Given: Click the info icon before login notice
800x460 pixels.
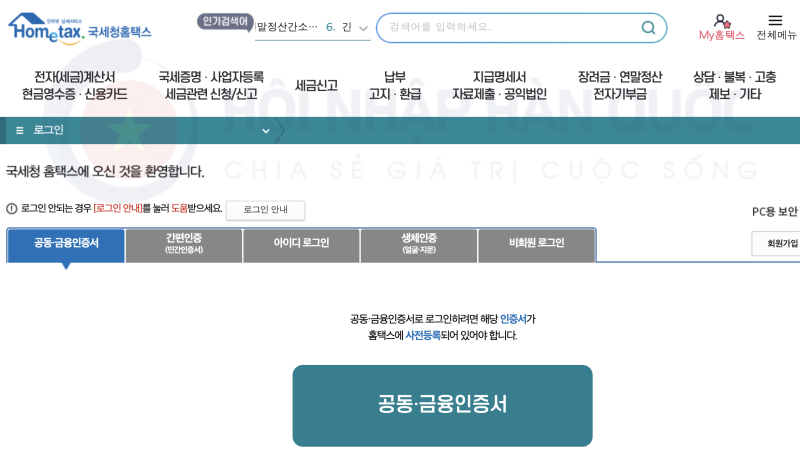Looking at the screenshot, I should click(12, 209).
